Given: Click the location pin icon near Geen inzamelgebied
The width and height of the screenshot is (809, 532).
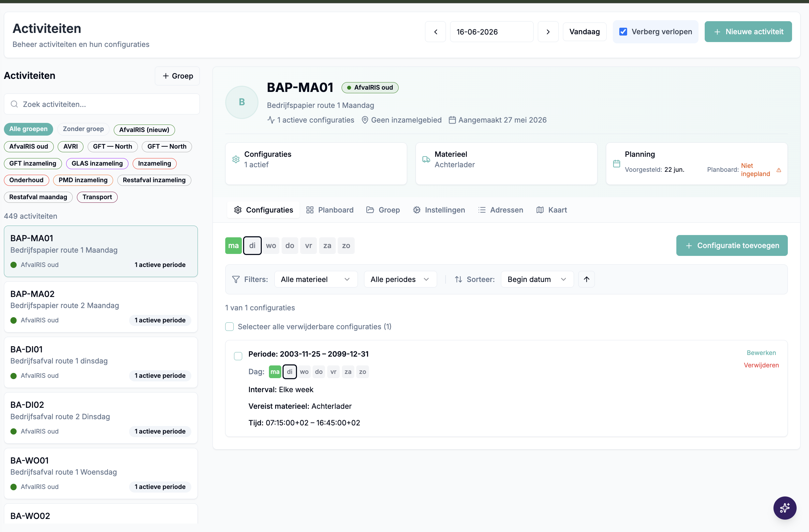Looking at the screenshot, I should (x=365, y=120).
